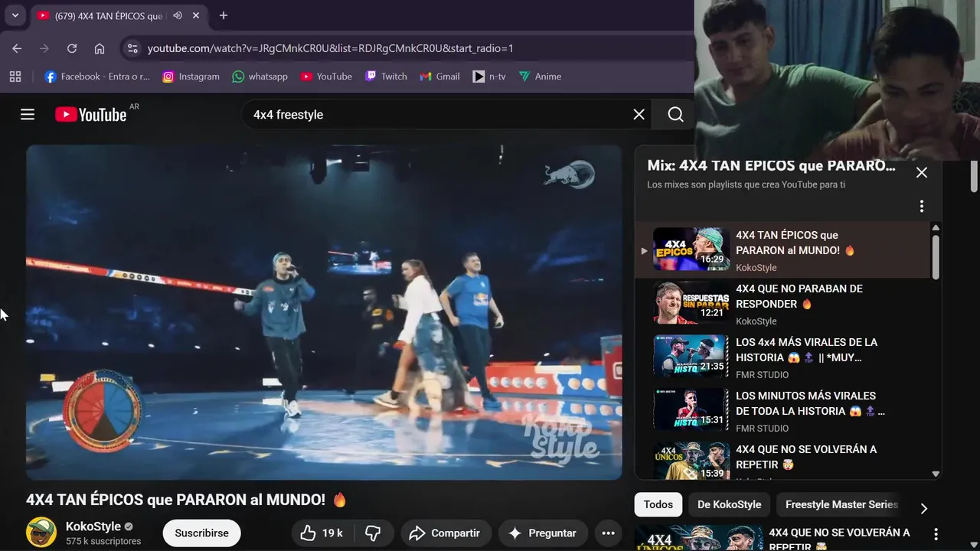This screenshot has width=980, height=551.
Task: Open the Mix playlist three-dot options
Action: pyautogui.click(x=922, y=207)
